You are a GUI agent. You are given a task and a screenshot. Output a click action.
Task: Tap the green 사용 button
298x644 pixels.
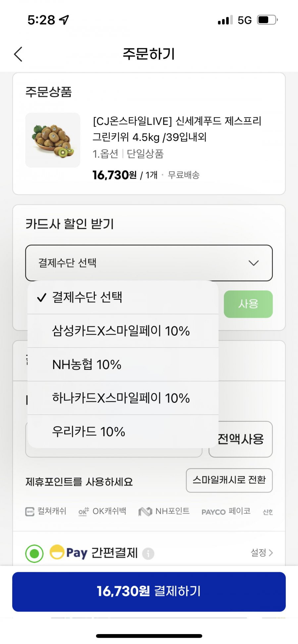tap(248, 304)
